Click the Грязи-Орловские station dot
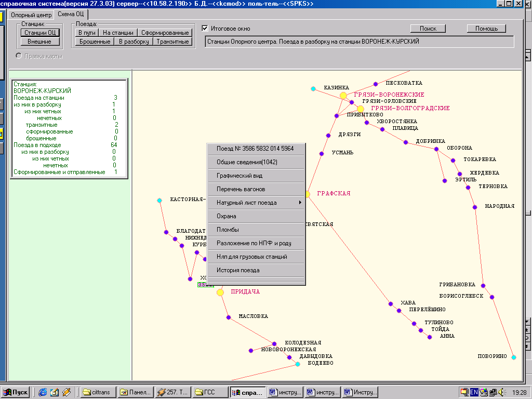The image size is (532, 399). coord(352,102)
